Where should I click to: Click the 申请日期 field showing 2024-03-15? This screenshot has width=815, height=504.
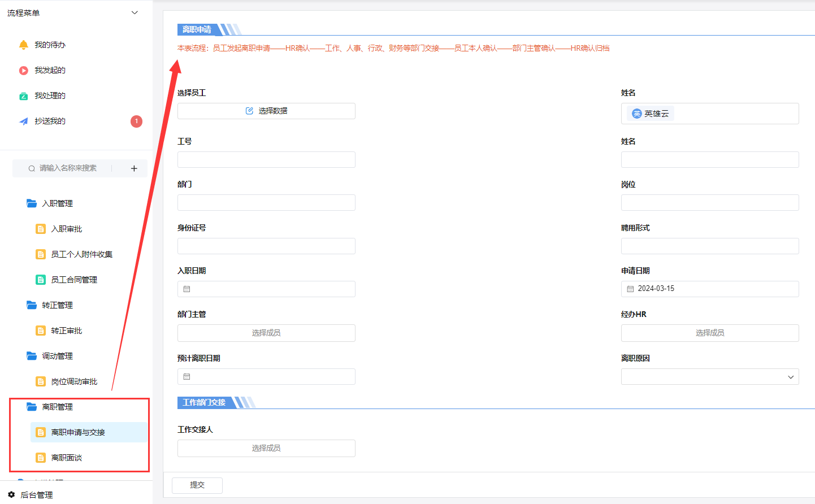point(709,289)
